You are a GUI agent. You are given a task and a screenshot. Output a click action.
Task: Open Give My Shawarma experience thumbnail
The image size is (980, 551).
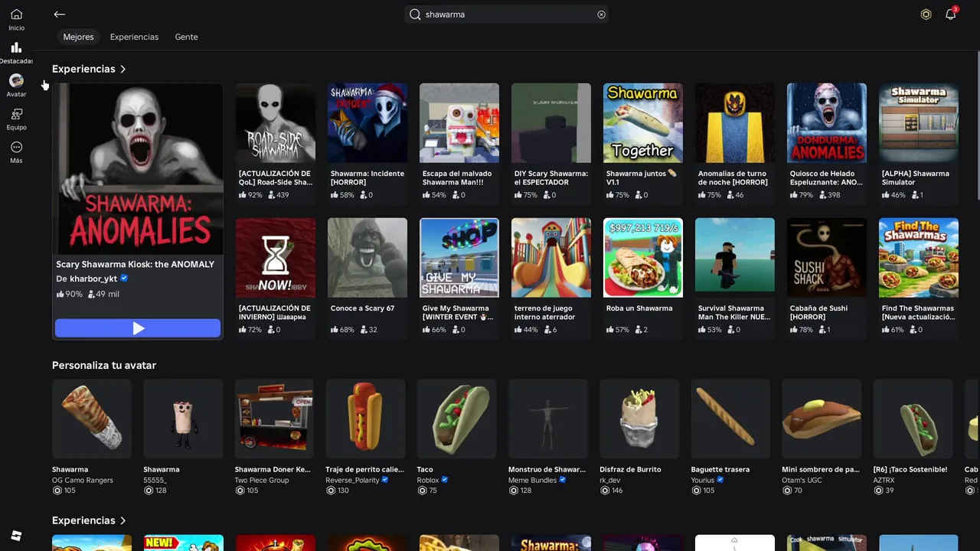tap(459, 258)
